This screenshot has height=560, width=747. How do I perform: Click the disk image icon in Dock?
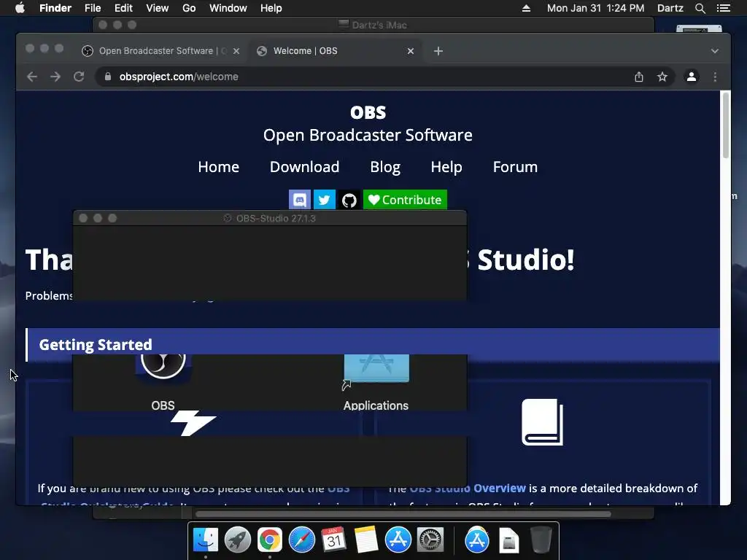[x=508, y=540]
